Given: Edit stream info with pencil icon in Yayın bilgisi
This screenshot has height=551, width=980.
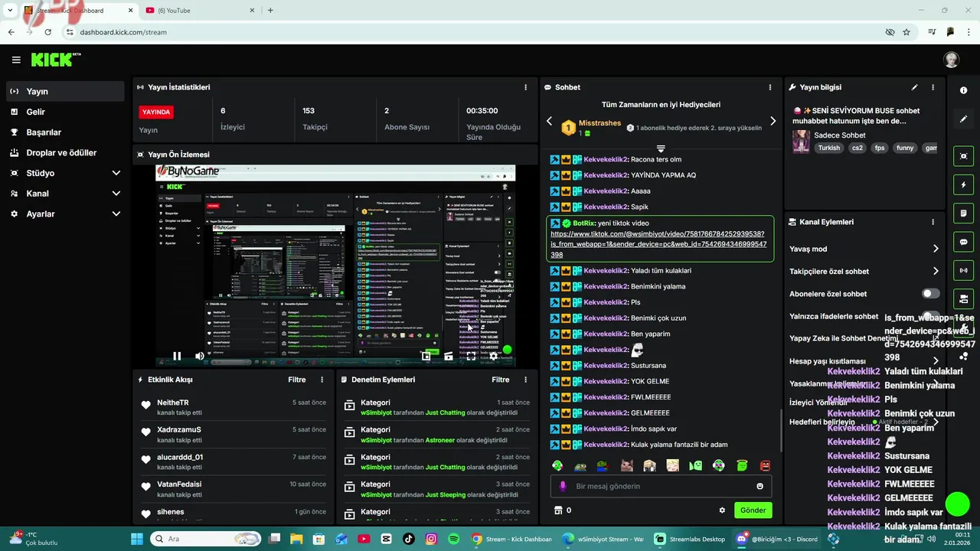Looking at the screenshot, I should tap(914, 87).
